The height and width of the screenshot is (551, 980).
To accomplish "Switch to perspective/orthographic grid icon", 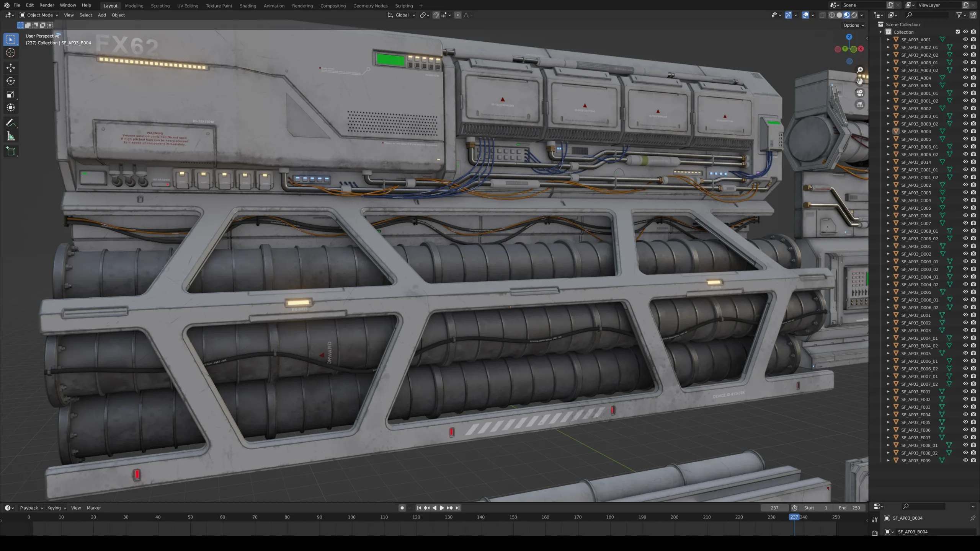I will 860,104.
